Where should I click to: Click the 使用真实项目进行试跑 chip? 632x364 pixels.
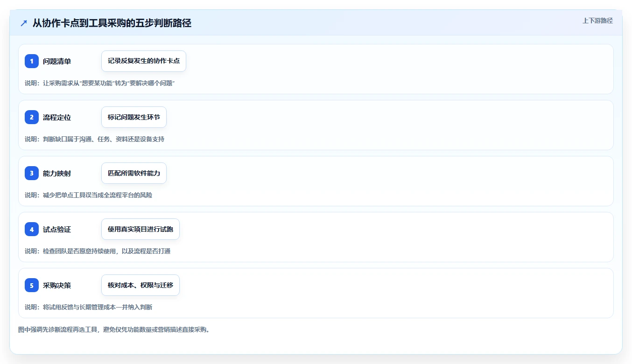pyautogui.click(x=140, y=229)
